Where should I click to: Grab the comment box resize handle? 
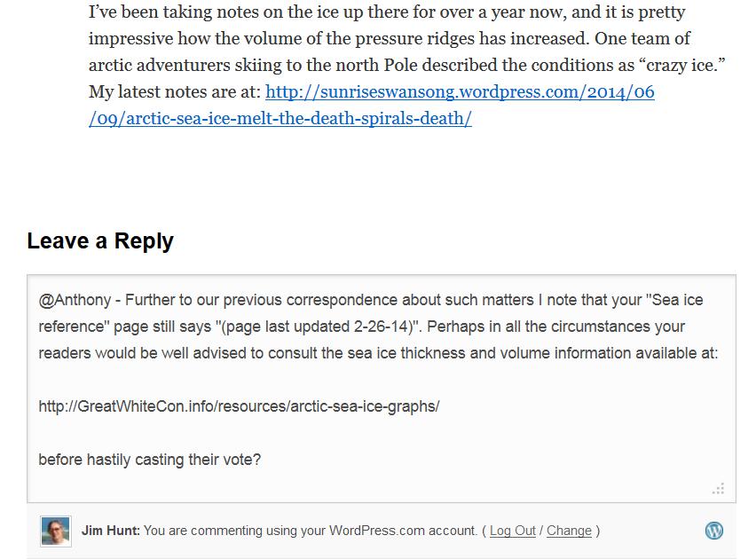click(719, 489)
